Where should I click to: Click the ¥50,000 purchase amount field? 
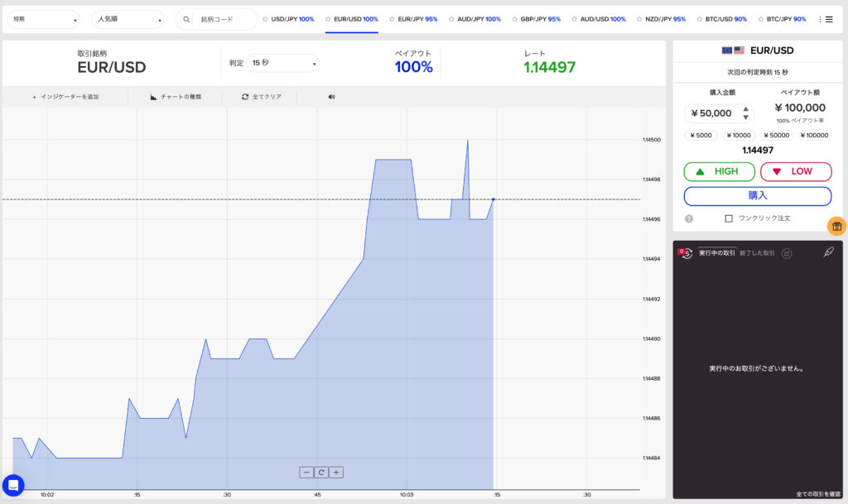coord(719,113)
